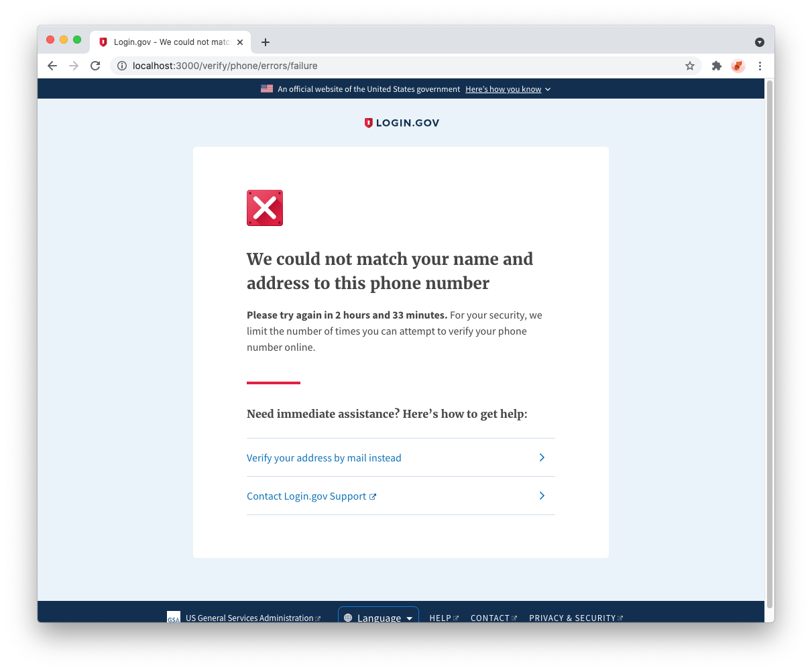The width and height of the screenshot is (812, 672).
Task: Select the Login.gov browser tab
Action: 170,42
